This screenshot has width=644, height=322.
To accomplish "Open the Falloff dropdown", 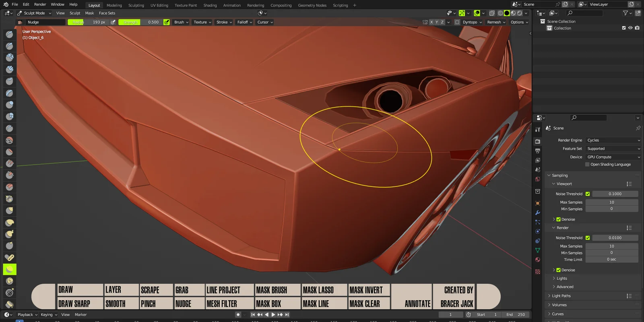I will point(244,22).
